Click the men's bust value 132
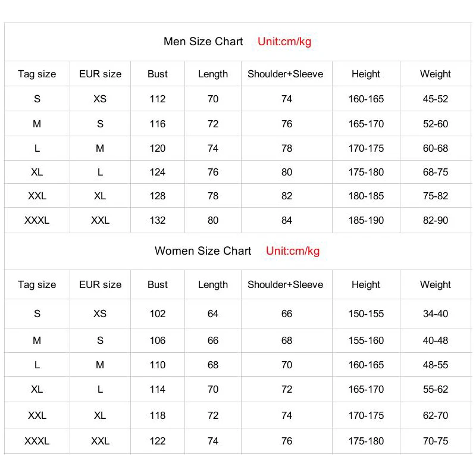476x476 pixels. (x=158, y=220)
